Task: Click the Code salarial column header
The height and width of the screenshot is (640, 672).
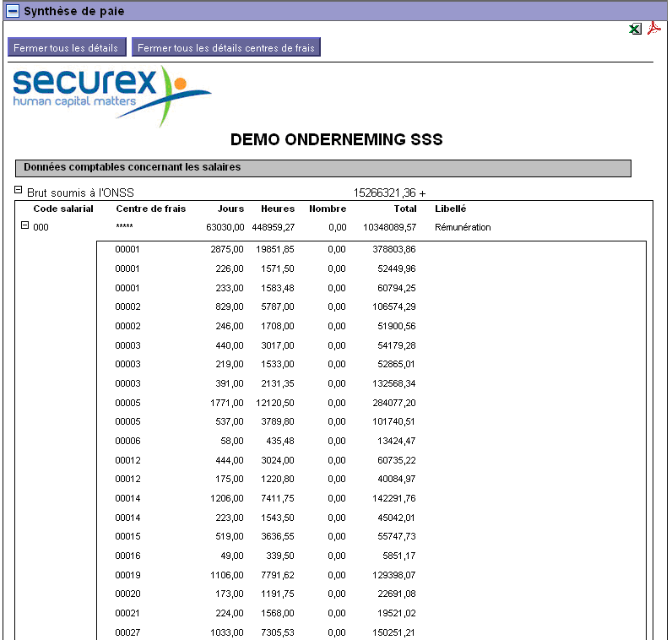Action: (63, 209)
